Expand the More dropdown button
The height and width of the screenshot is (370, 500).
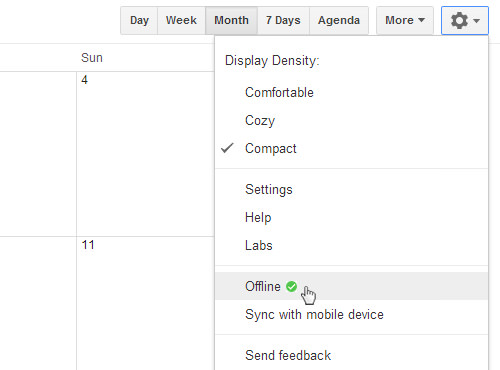[x=405, y=20]
